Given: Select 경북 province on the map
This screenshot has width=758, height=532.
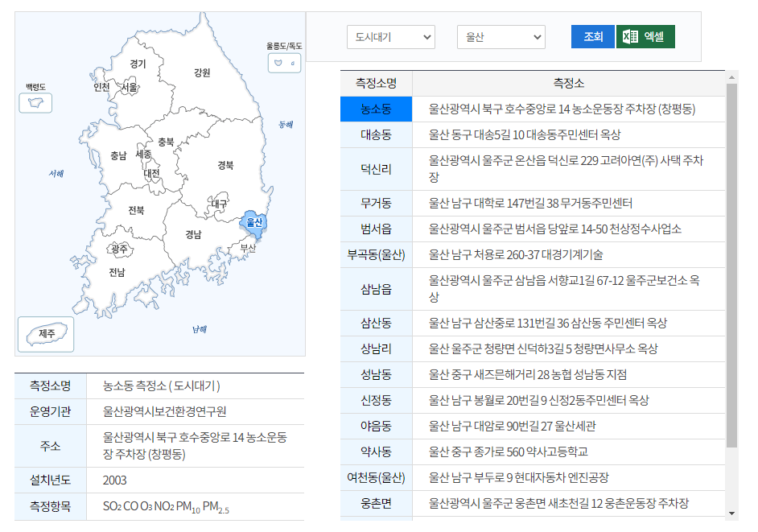Looking at the screenshot, I should tap(225, 165).
